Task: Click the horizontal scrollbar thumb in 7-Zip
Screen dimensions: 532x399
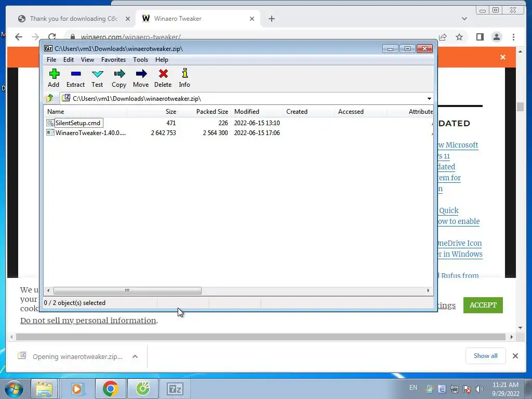Action: coord(127,290)
